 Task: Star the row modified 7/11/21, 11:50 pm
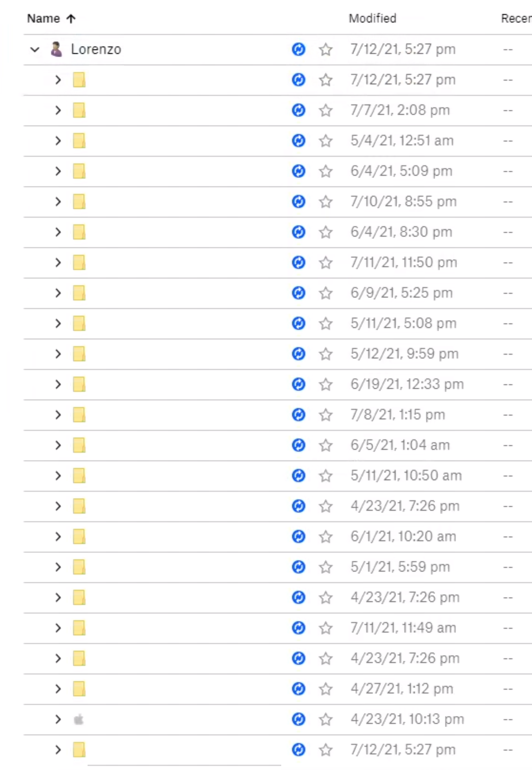pyautogui.click(x=325, y=262)
